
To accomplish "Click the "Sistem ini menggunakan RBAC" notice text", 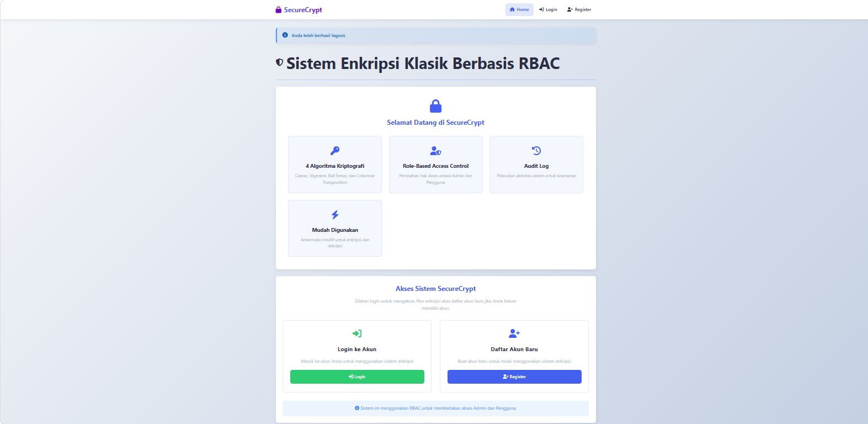I will (x=438, y=409).
